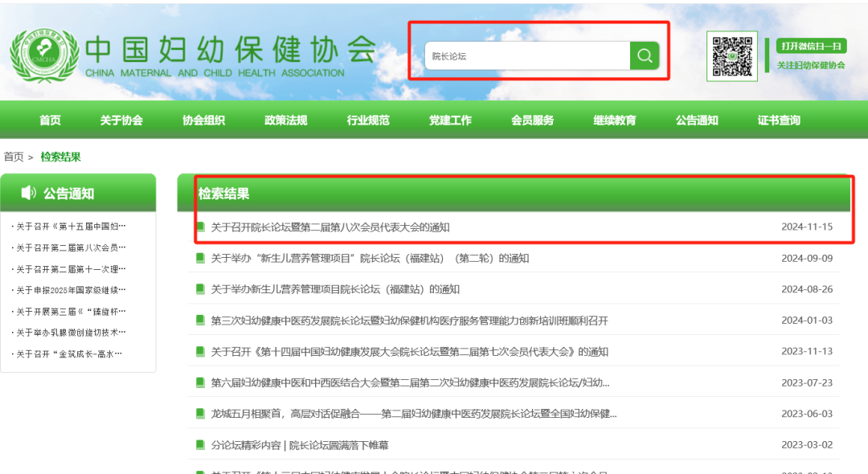Click sidebar item 关于申报2025年国家级继续
Viewport: 868px width, 474px height.
pyautogui.click(x=71, y=290)
